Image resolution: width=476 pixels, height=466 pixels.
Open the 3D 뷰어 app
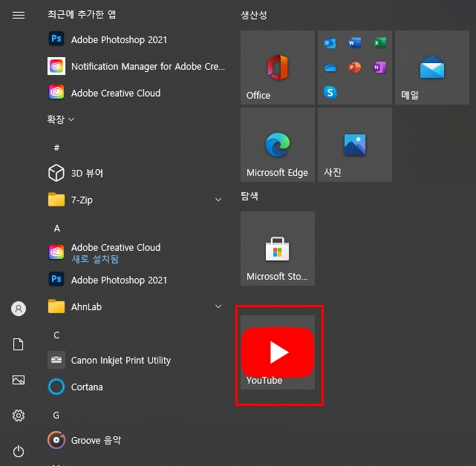[x=137, y=173]
